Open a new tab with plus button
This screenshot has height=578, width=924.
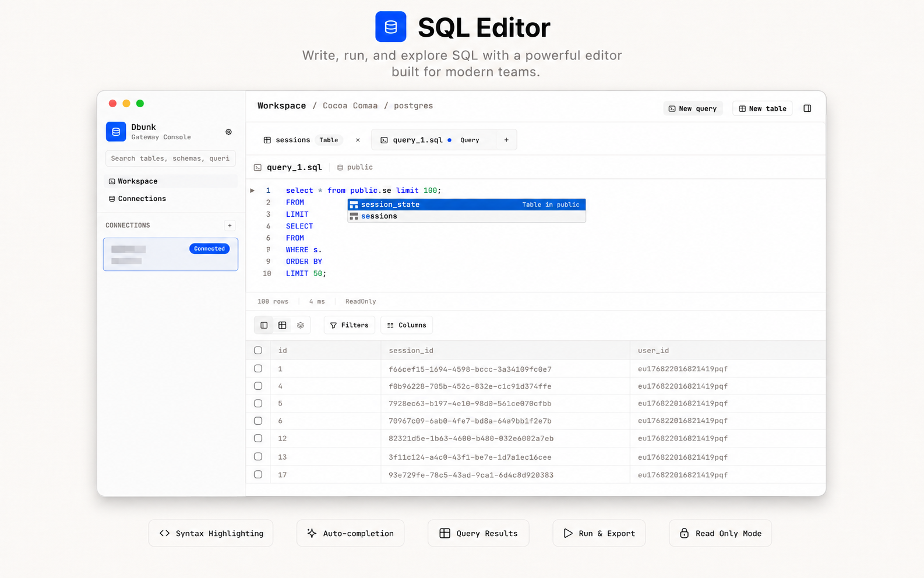506,140
